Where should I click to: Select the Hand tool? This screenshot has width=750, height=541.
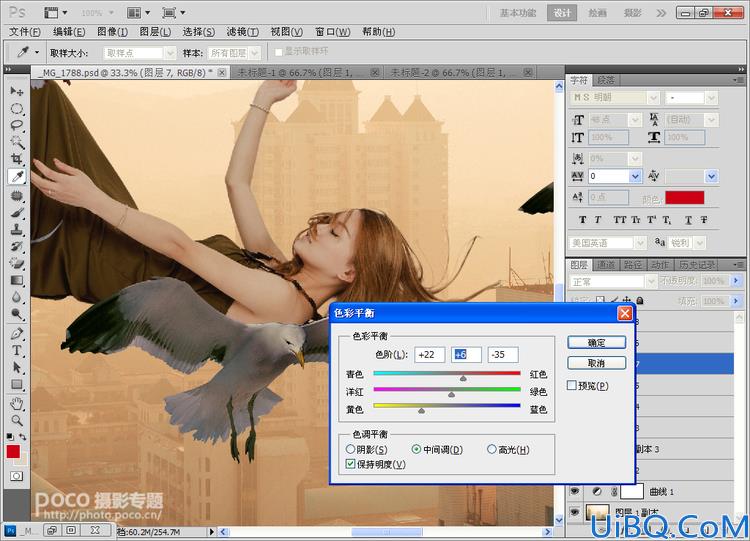tap(17, 403)
